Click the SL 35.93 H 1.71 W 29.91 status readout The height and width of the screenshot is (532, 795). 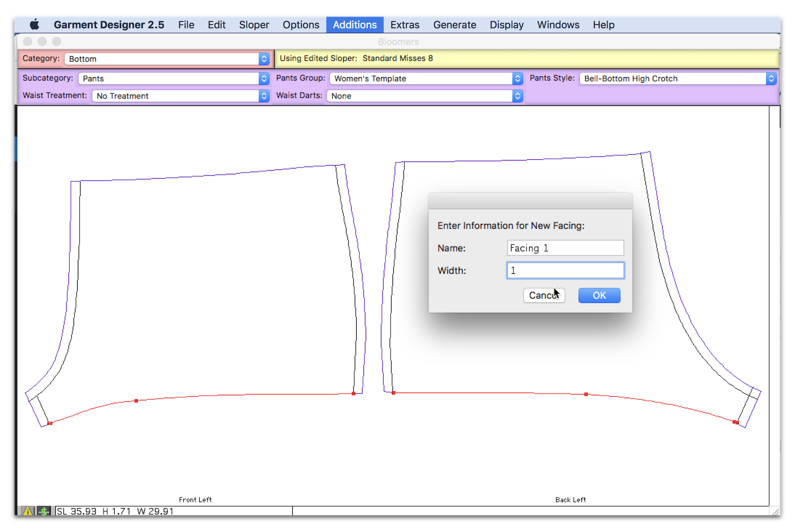(x=115, y=511)
